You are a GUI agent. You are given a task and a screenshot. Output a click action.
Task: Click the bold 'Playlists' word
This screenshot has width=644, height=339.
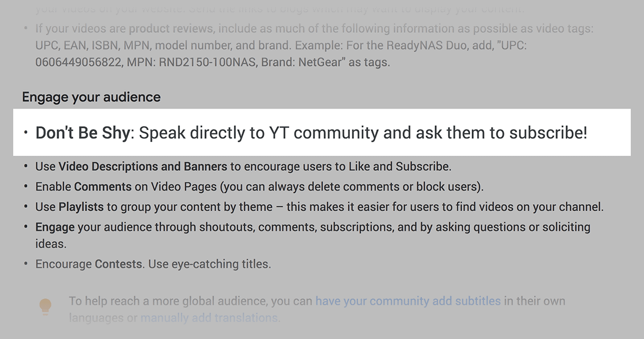point(81,207)
